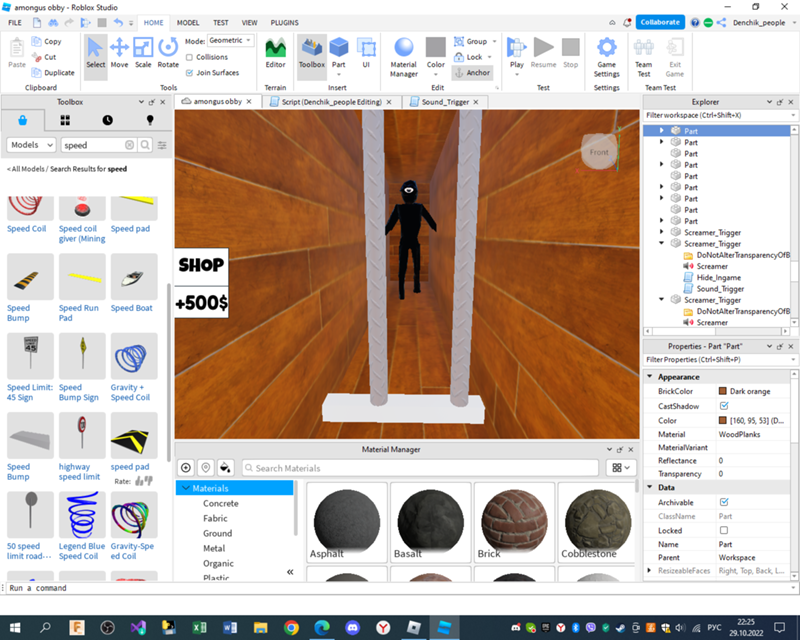
Task: Open the MODEL ribbon tab
Action: pyautogui.click(x=188, y=22)
